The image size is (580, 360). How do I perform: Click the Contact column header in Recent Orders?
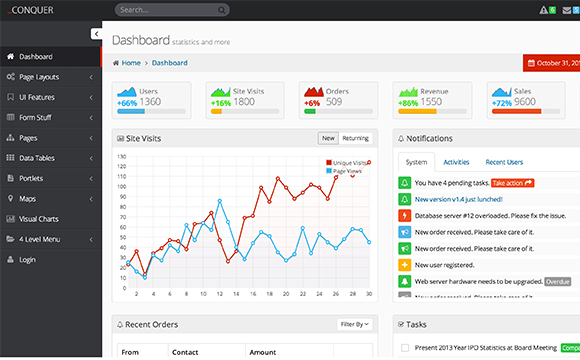185,352
